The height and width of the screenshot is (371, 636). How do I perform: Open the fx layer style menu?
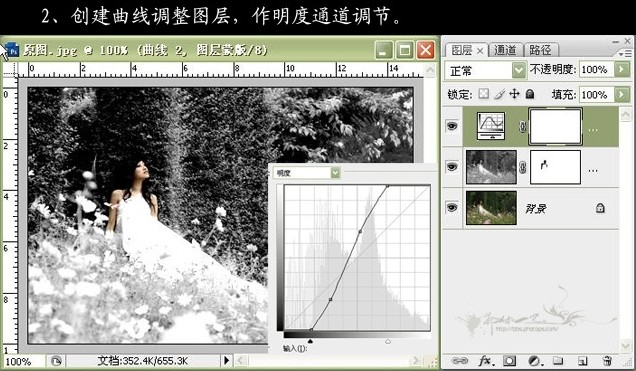click(x=485, y=360)
